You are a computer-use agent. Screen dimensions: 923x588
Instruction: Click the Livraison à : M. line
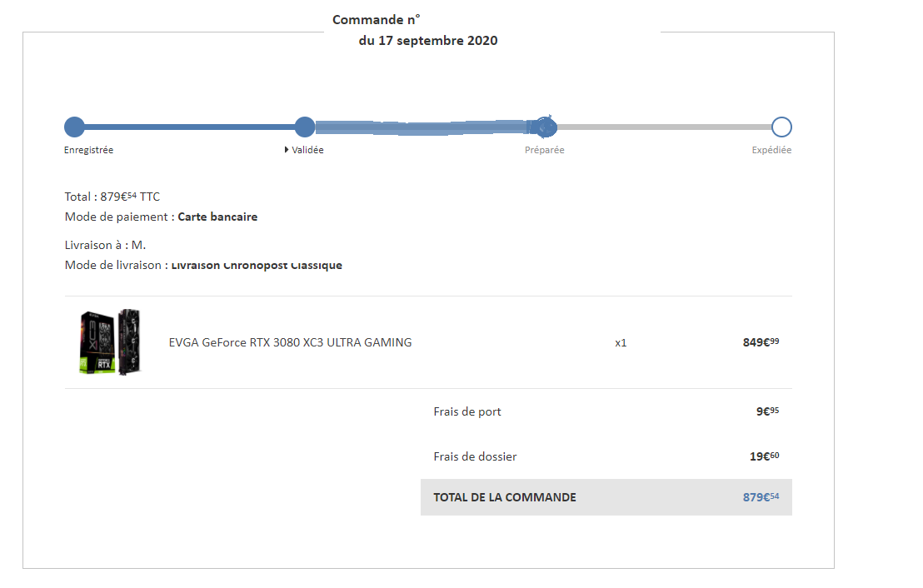[105, 245]
